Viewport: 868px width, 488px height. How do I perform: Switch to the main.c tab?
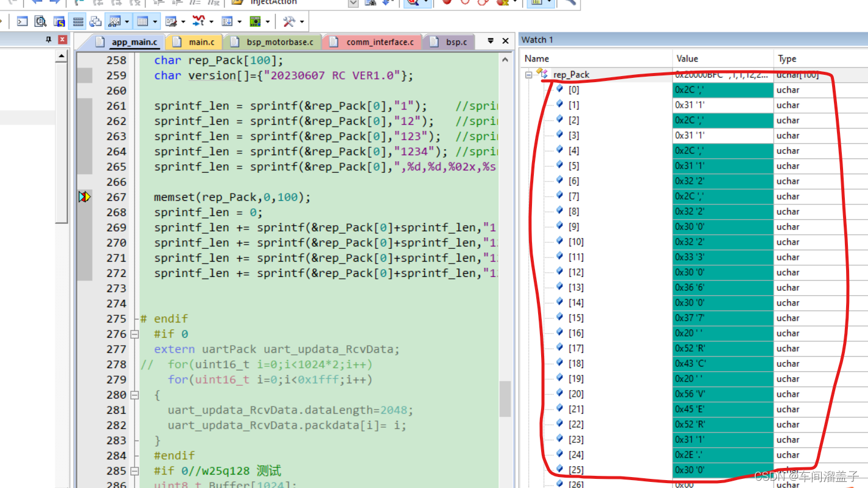click(x=194, y=42)
